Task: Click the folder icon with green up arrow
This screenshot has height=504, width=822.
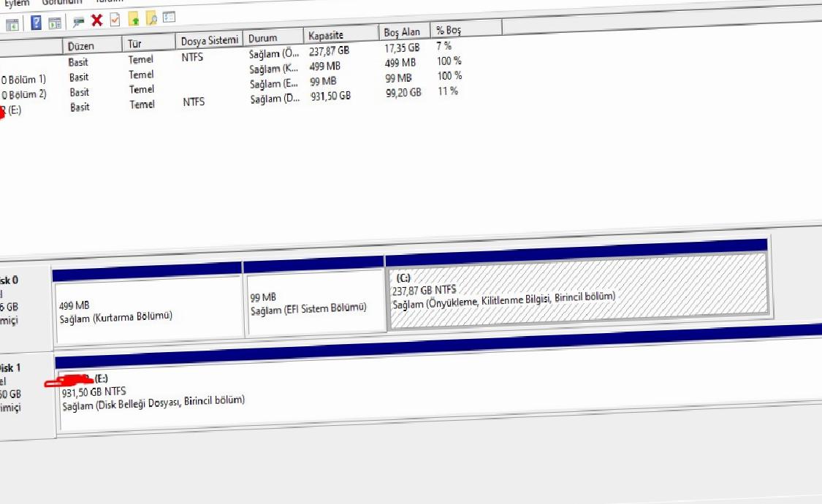Action: 134,20
